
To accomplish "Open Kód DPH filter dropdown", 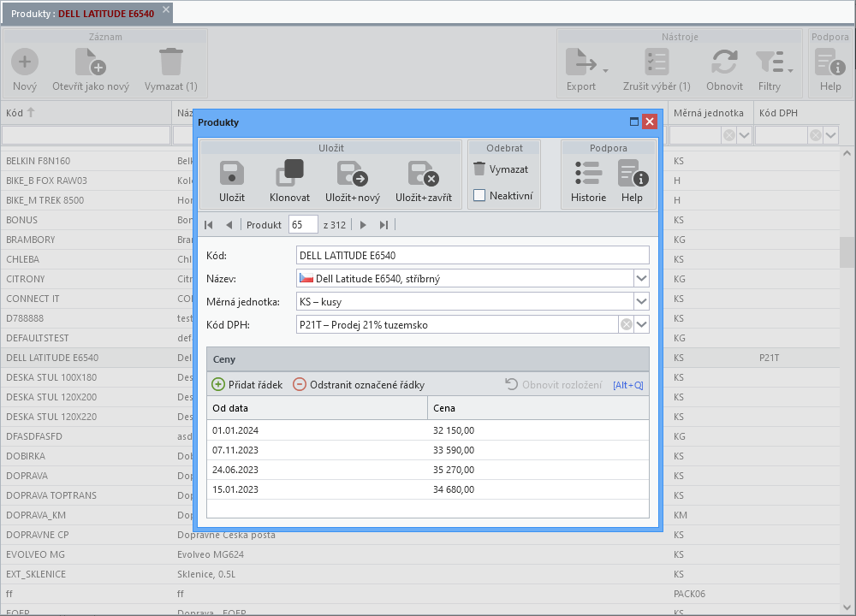I will (x=831, y=135).
